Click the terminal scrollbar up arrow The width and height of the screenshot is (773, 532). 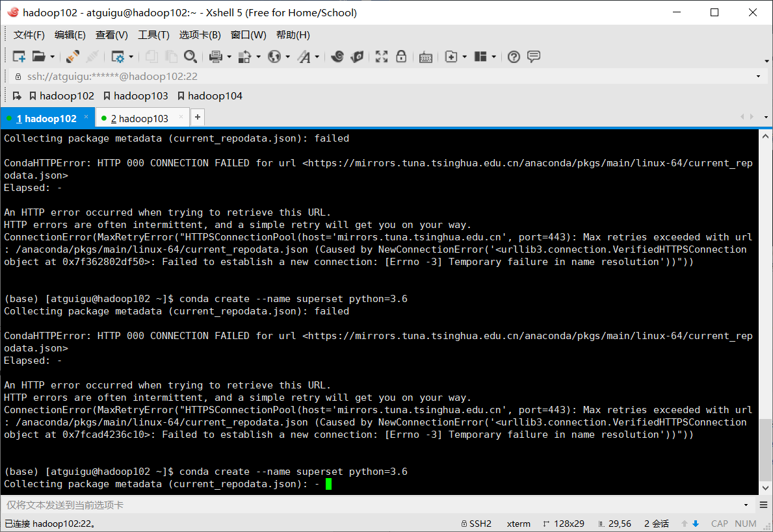[x=765, y=136]
